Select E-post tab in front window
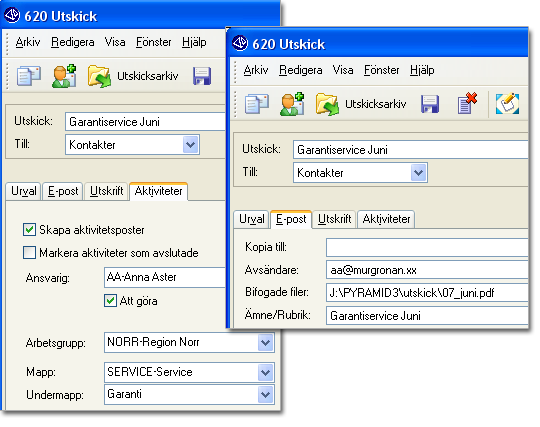 point(291,219)
